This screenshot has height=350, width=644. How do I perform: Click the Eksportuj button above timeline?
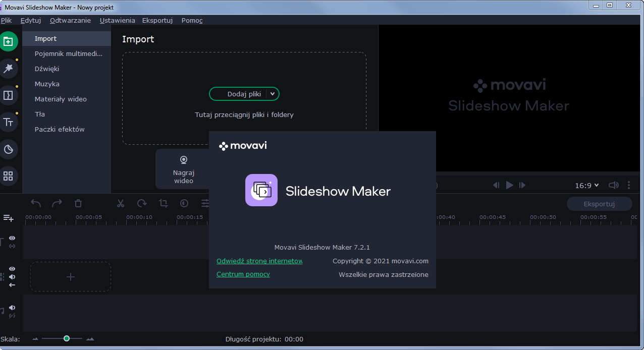click(x=599, y=204)
